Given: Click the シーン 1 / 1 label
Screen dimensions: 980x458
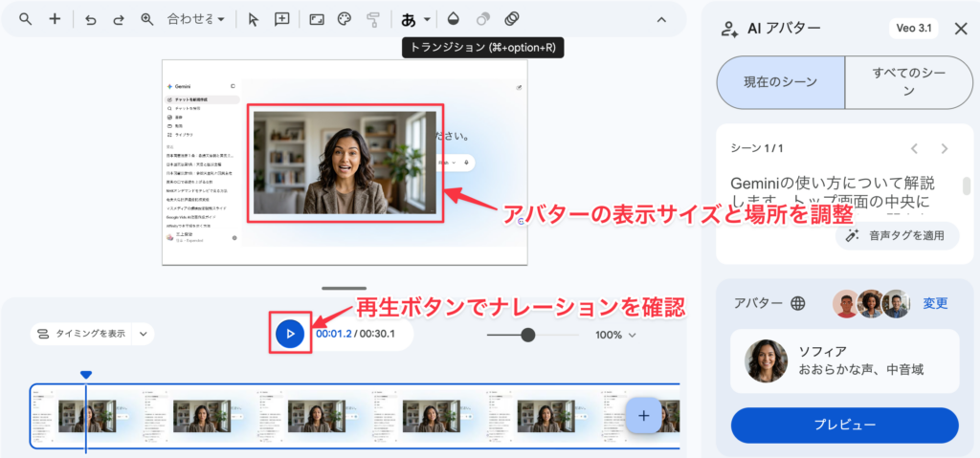Looking at the screenshot, I should click(757, 149).
